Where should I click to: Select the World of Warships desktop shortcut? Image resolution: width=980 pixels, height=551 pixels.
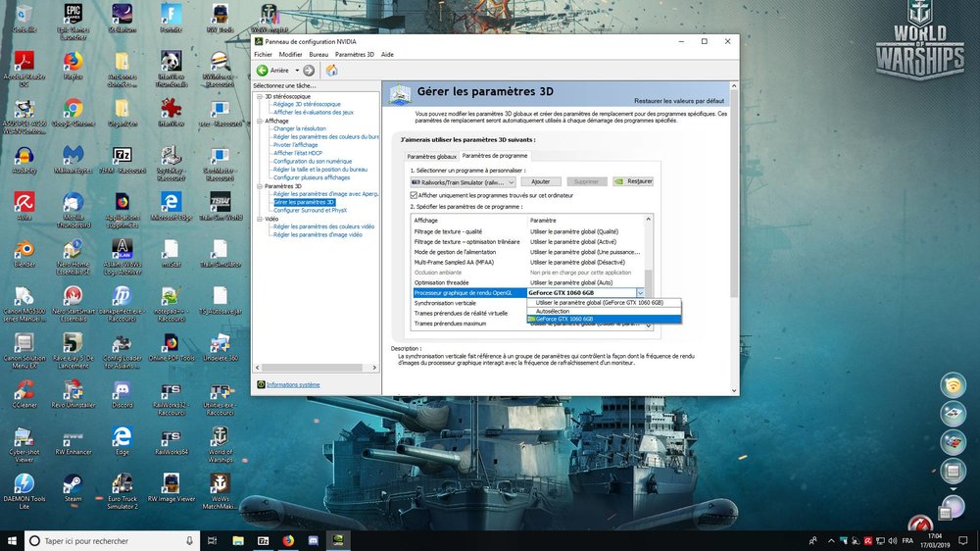(x=220, y=445)
